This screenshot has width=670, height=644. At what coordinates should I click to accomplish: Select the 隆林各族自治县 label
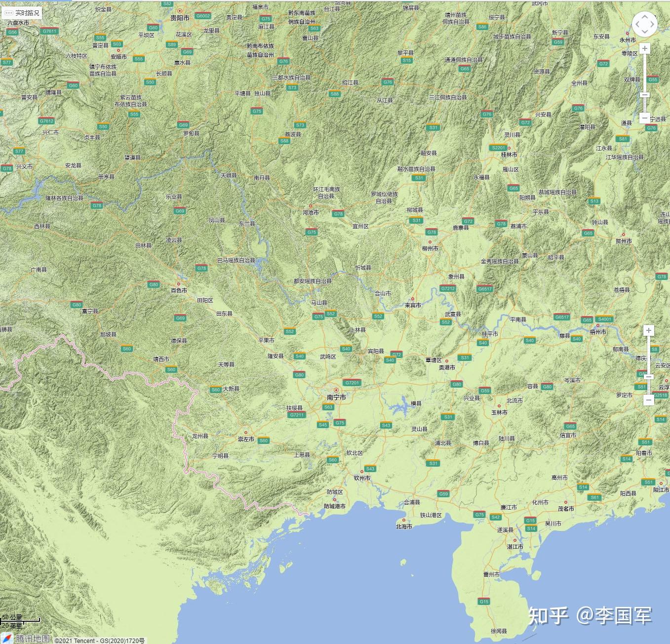(x=65, y=198)
